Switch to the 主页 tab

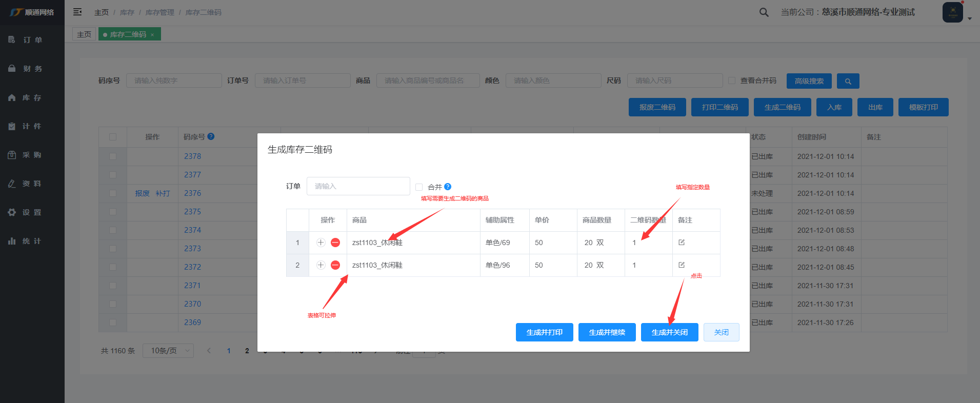[84, 34]
